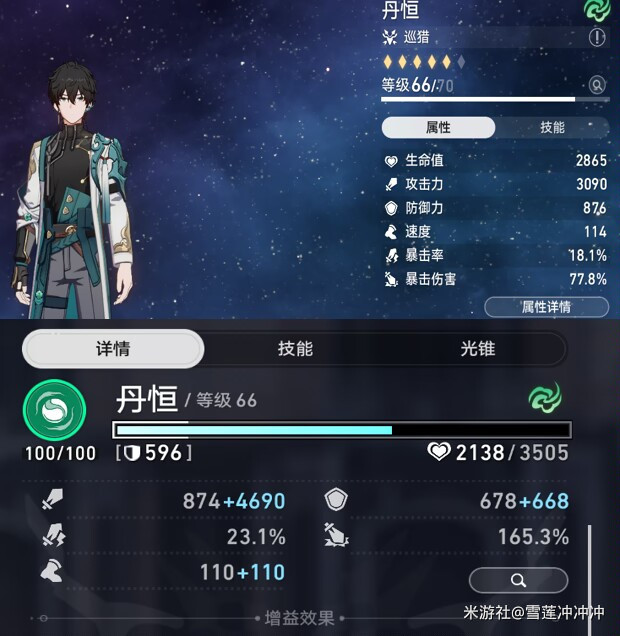620x636 pixels.
Task: Switch to the 属性 toggle in upper panel
Action: 438,127
